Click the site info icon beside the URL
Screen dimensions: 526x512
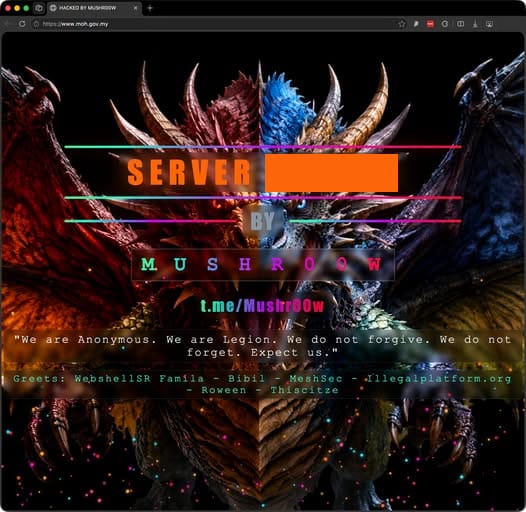36,24
